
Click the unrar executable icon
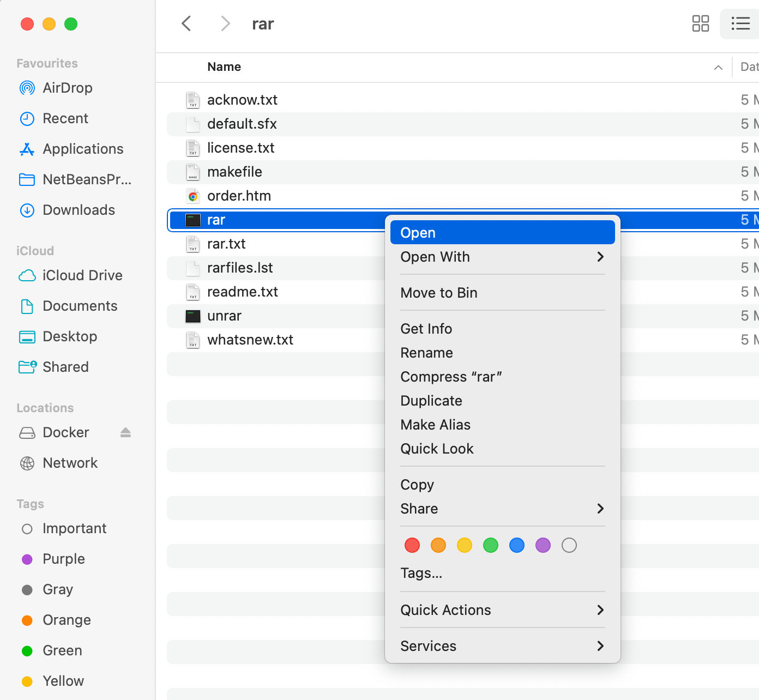coord(193,316)
